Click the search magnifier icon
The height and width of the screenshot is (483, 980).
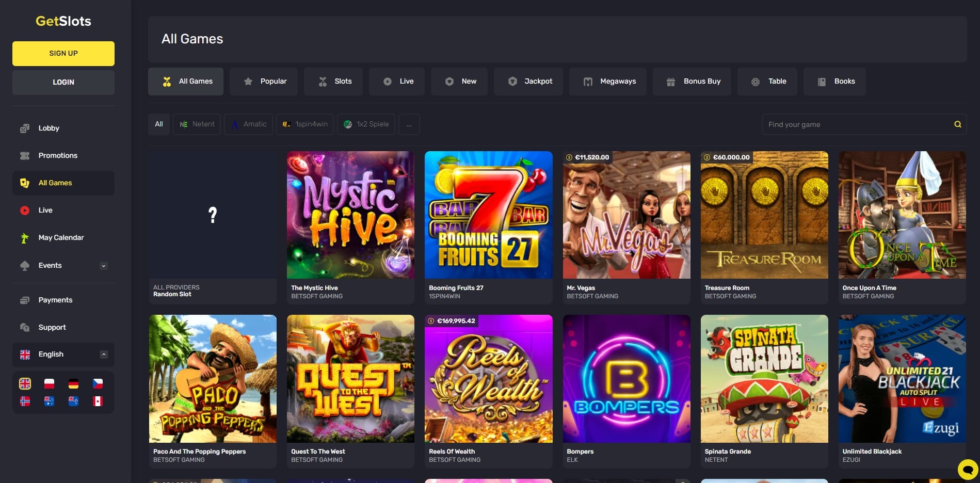(957, 124)
